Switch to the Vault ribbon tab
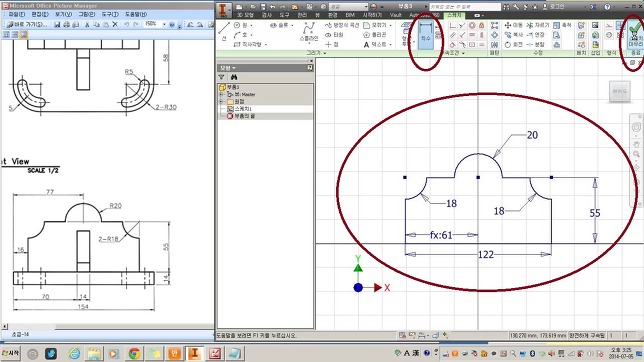 click(x=395, y=15)
